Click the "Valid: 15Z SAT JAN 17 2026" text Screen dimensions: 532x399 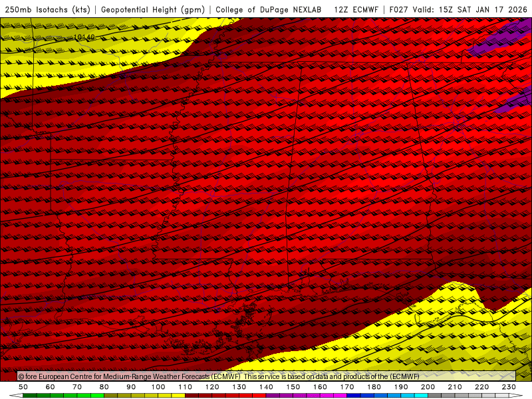click(470, 9)
